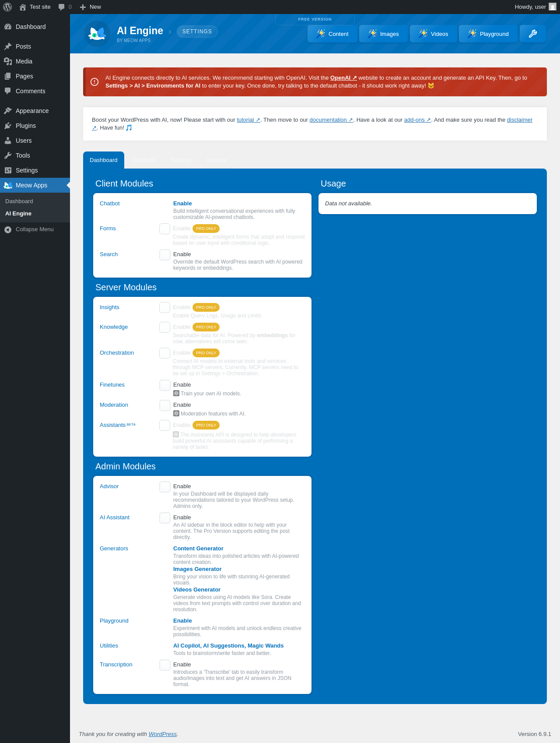Open the Images Generator link
Viewport: 560px width, 743px height.
click(197, 569)
